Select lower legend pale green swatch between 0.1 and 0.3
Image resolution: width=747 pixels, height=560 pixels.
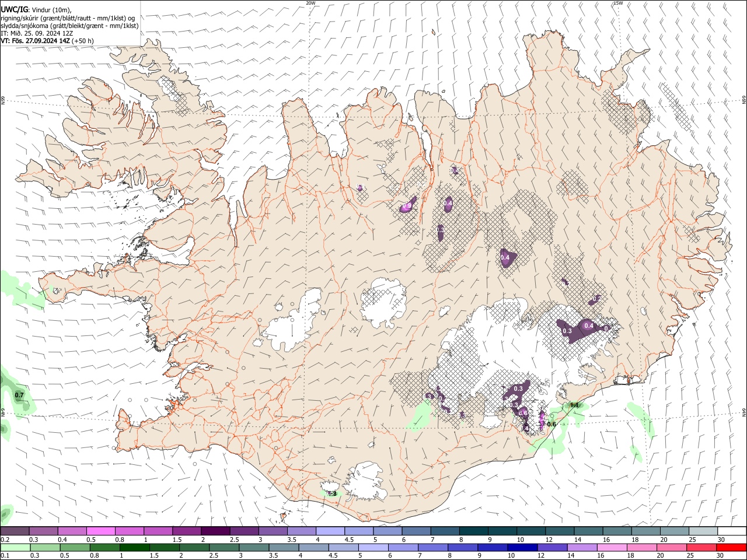point(15,547)
